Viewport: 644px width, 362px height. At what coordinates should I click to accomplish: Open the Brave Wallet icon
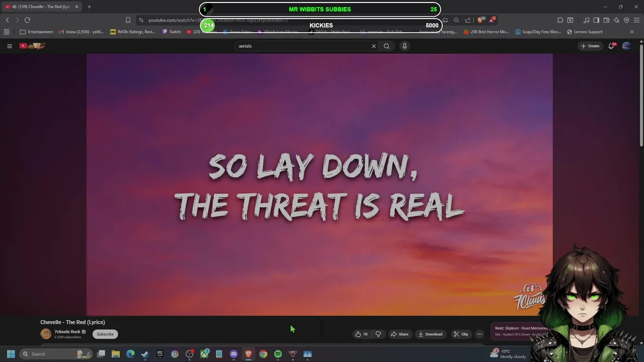606,20
